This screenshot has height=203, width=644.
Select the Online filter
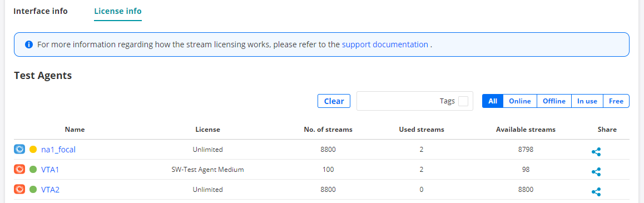coord(520,101)
